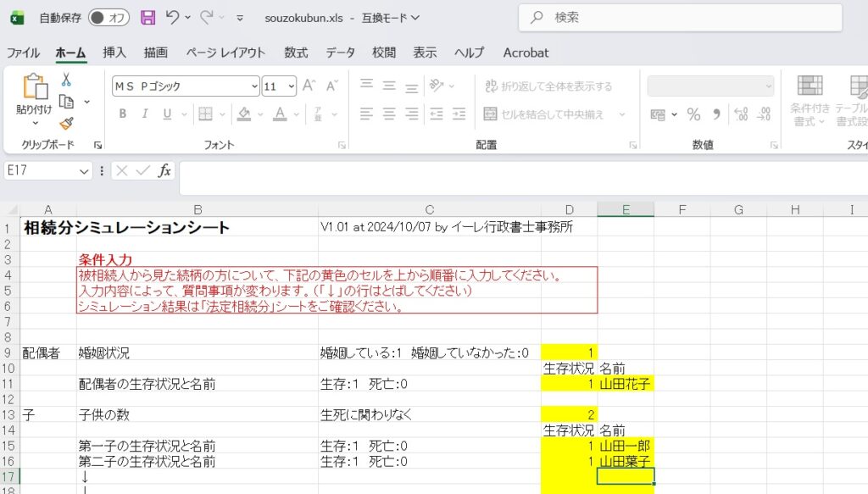Click the Undo arrow icon
Image resolution: width=868 pixels, height=494 pixels.
point(173,18)
